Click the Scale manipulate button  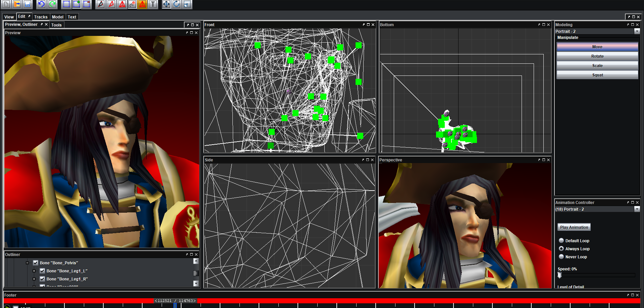[597, 65]
